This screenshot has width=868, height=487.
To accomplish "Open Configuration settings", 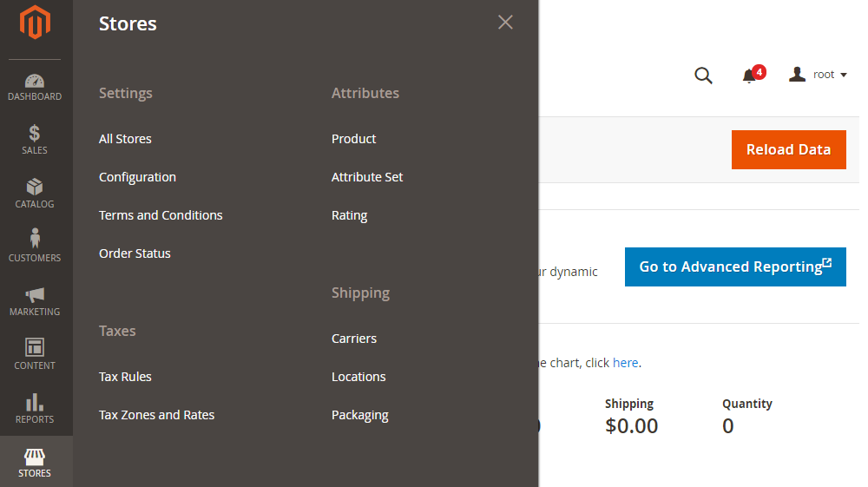I will (137, 177).
